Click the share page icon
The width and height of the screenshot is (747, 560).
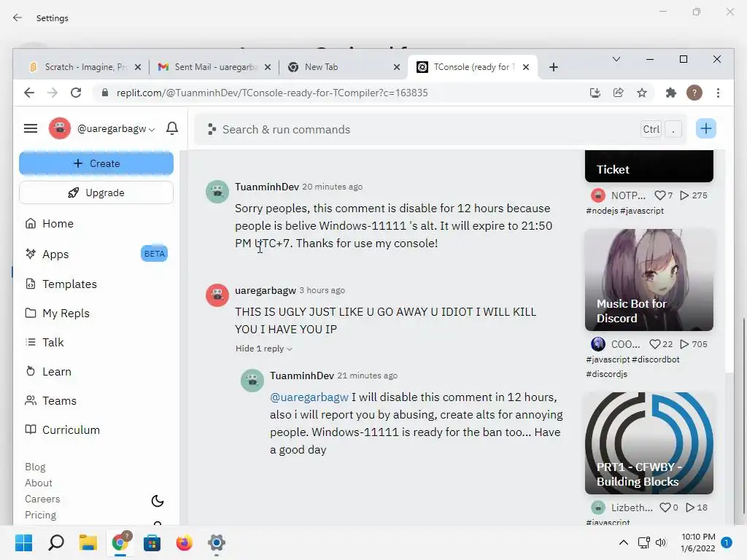[x=619, y=93]
